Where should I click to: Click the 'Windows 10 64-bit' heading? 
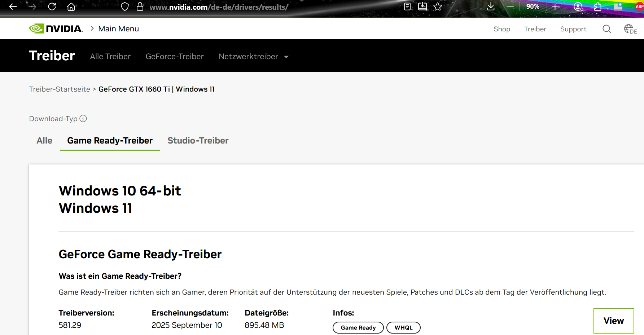(120, 191)
